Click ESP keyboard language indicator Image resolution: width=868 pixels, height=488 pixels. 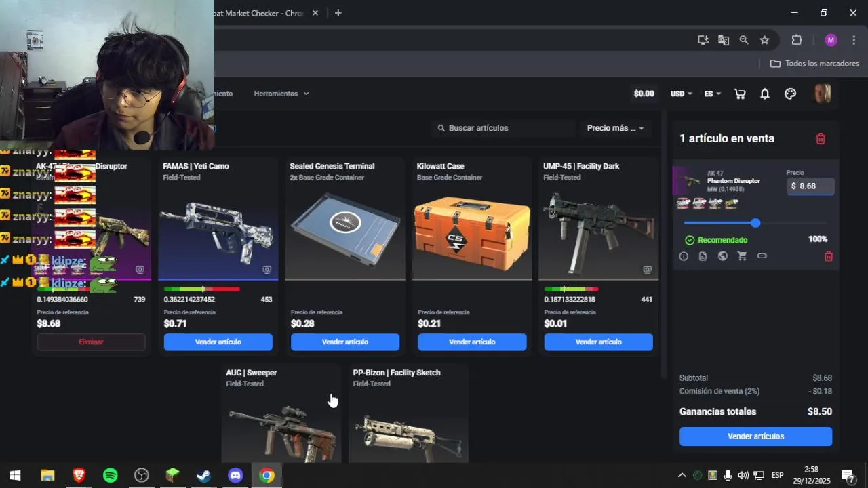point(777,475)
